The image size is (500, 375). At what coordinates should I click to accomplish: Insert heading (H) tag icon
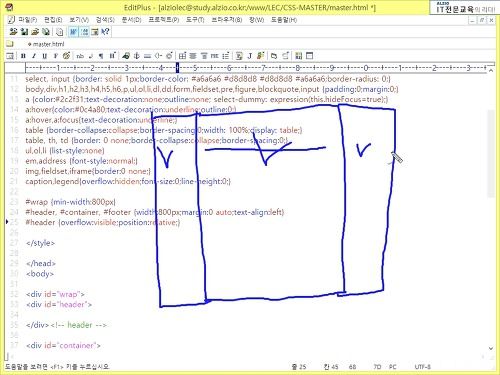112,56
